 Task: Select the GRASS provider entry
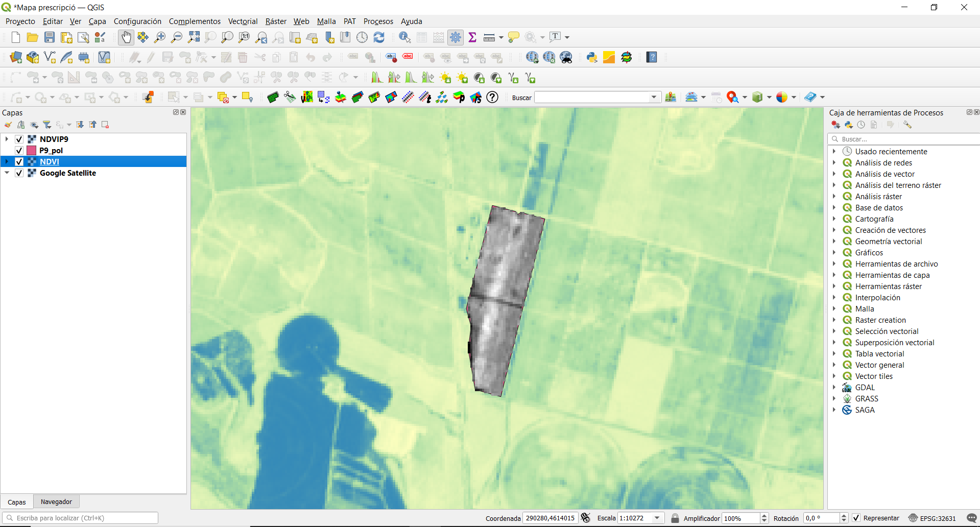(867, 398)
